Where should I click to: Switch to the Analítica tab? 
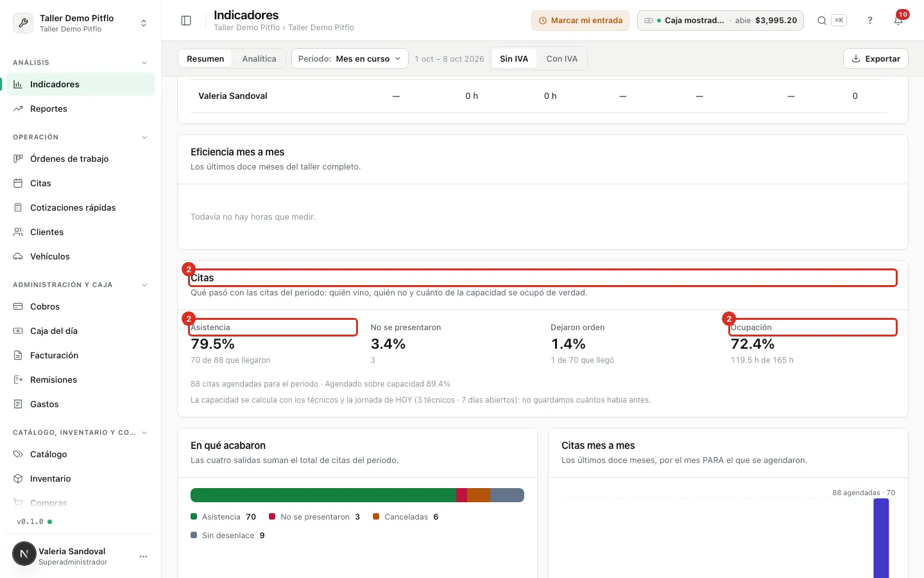pyautogui.click(x=259, y=58)
